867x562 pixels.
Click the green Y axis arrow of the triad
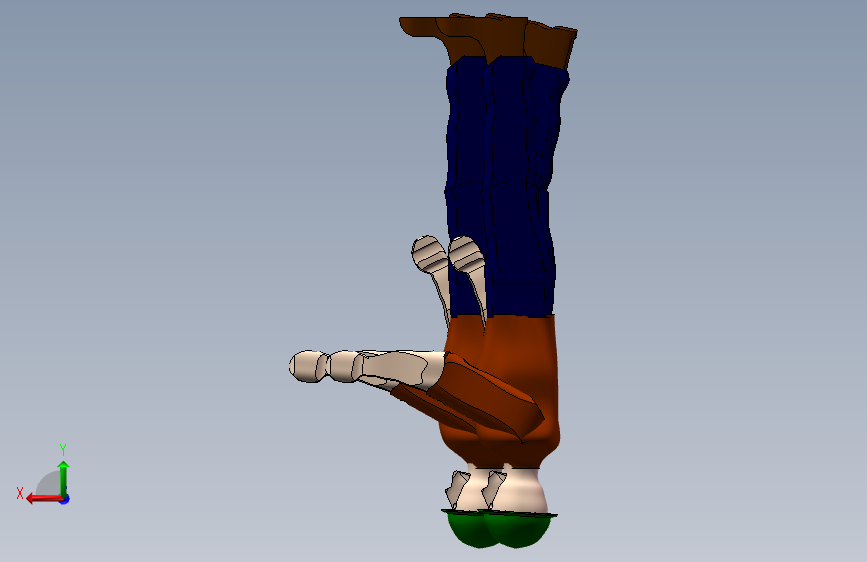coord(64,479)
